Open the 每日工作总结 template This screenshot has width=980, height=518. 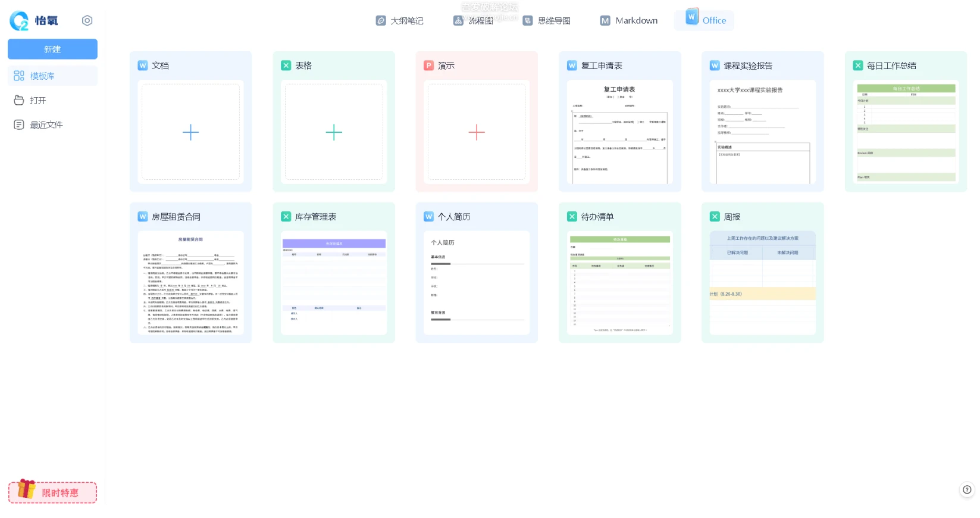[x=906, y=132]
